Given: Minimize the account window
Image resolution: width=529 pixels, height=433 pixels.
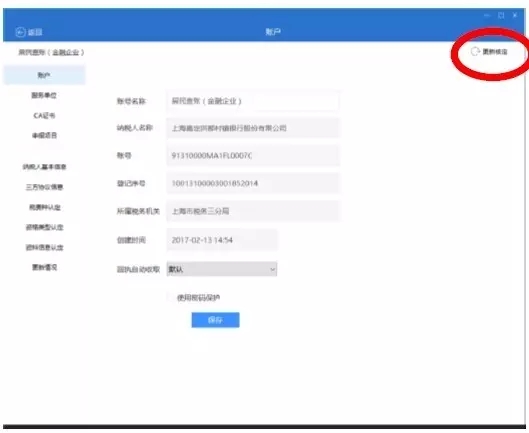Looking at the screenshot, I should point(487,16).
